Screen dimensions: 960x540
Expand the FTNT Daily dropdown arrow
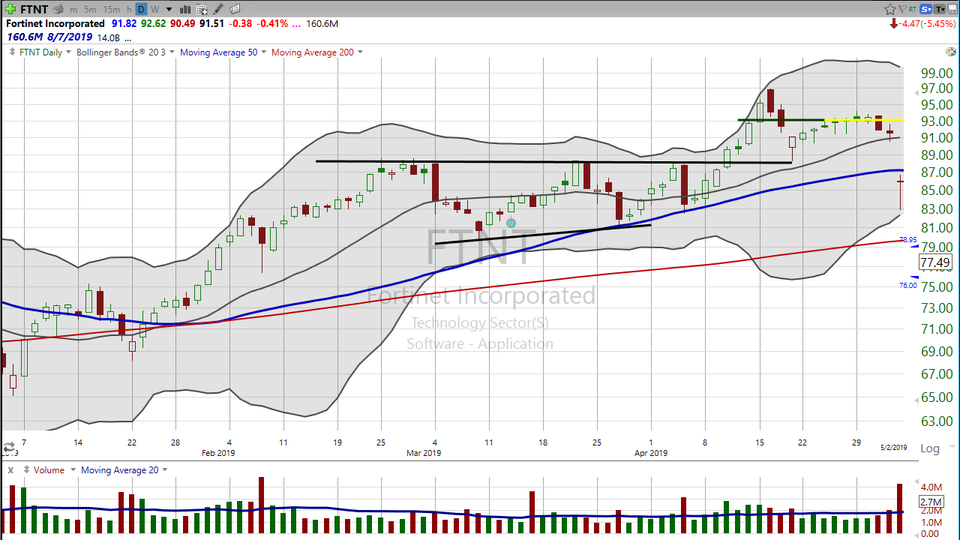tap(69, 52)
